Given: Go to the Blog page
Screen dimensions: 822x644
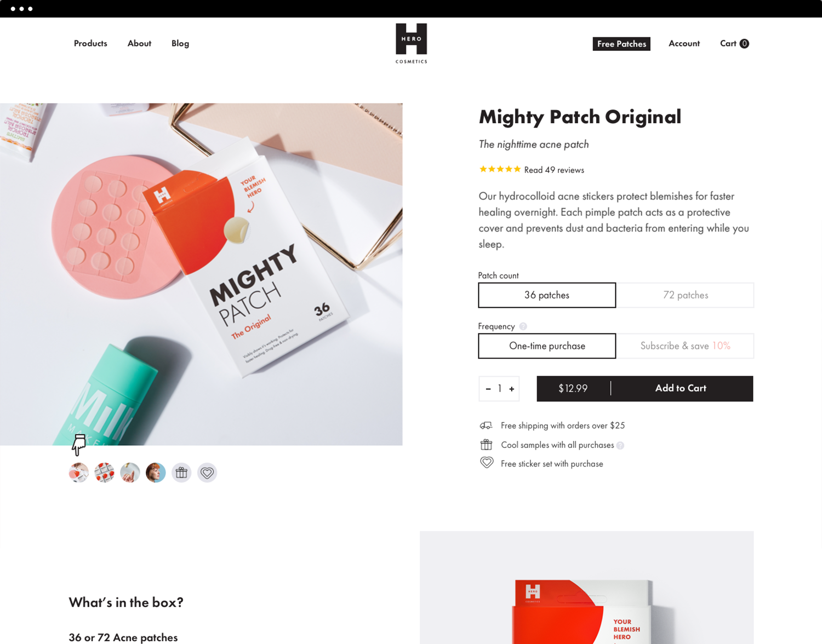Looking at the screenshot, I should click(x=180, y=44).
